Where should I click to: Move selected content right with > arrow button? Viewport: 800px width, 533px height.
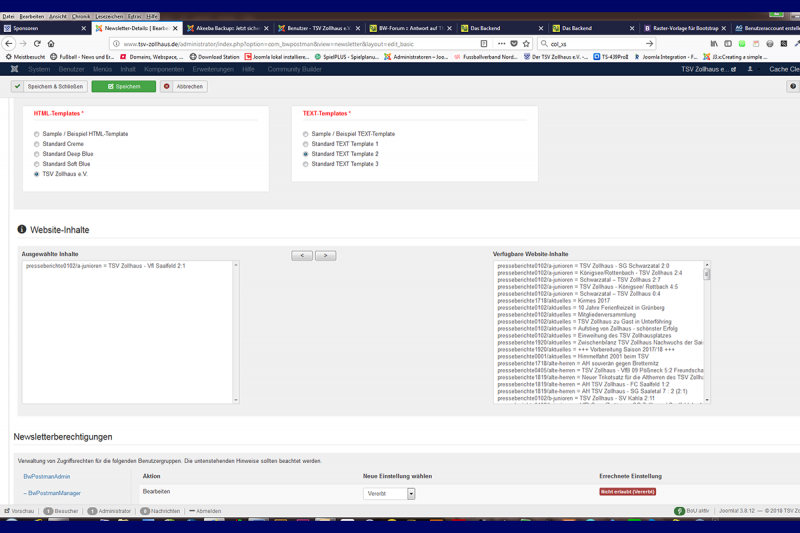point(325,256)
